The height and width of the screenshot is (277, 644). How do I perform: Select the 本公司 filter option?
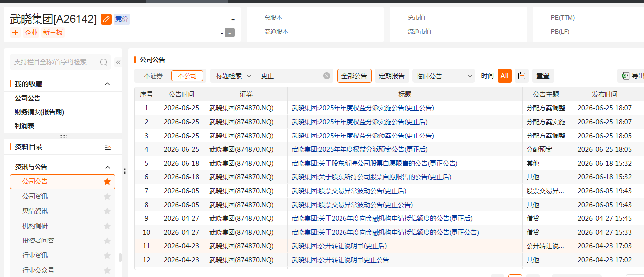(x=187, y=76)
